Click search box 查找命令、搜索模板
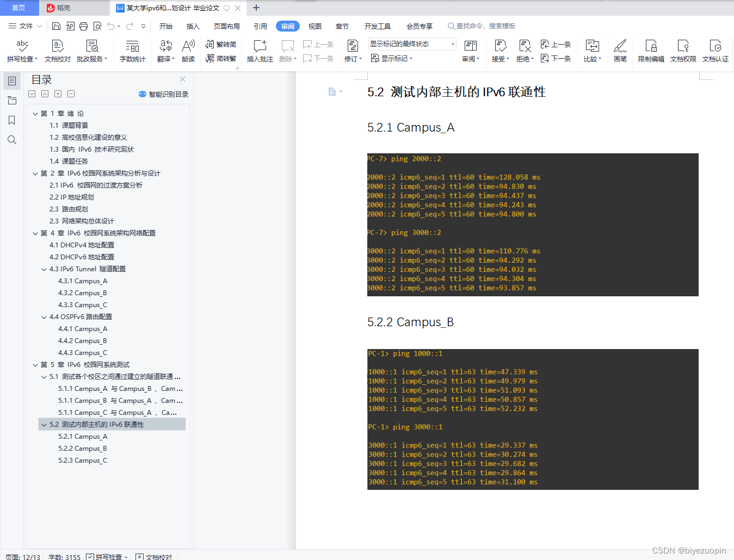This screenshot has width=734, height=560. 482,26
